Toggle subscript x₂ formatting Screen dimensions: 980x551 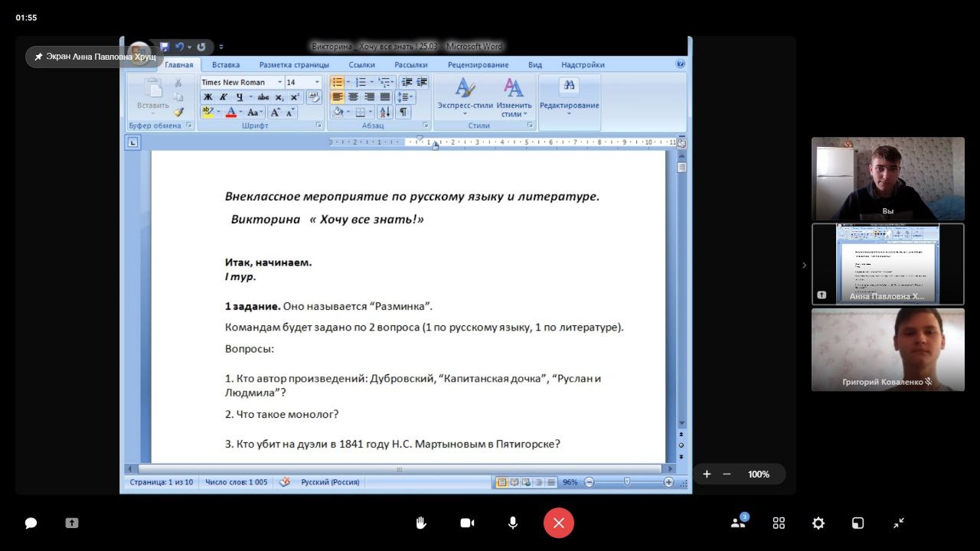[x=279, y=97]
